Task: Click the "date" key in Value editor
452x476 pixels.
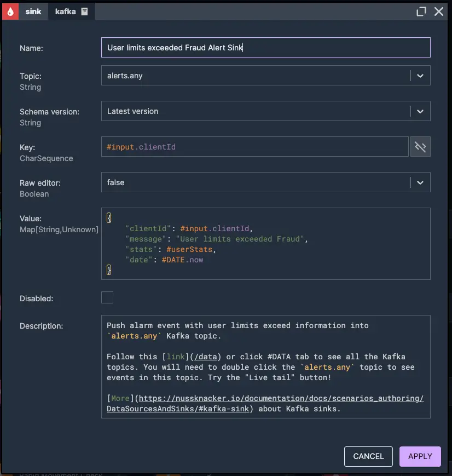Action: coord(139,260)
